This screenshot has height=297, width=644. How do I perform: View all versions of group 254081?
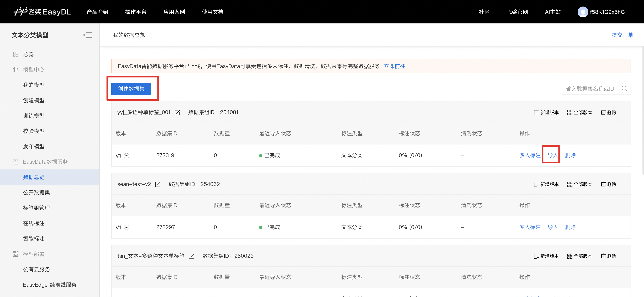580,113
